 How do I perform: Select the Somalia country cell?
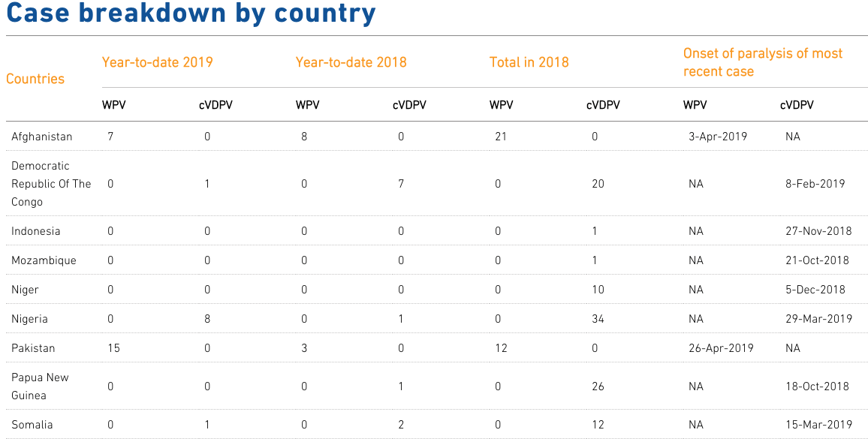tap(32, 425)
